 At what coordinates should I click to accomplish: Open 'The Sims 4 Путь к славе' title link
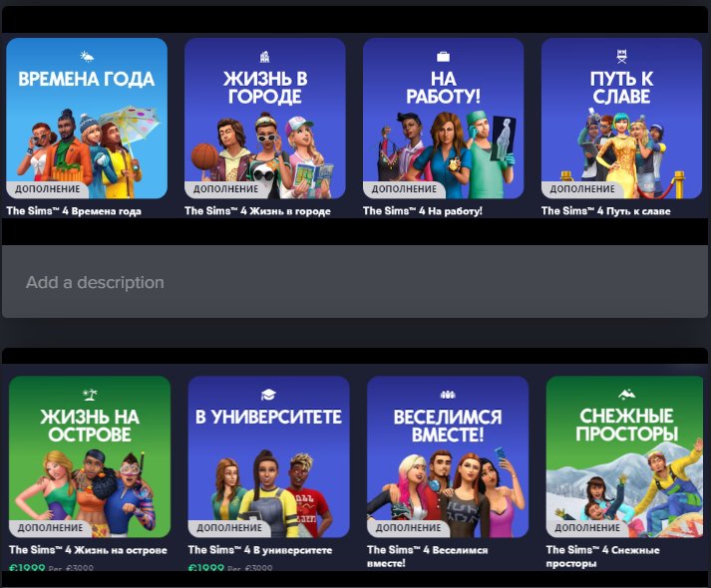point(606,211)
